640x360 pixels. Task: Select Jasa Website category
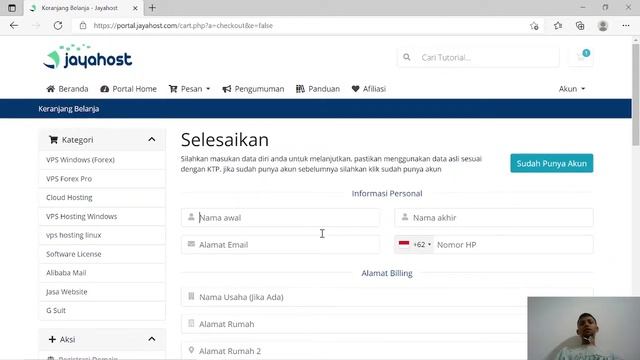point(102,292)
